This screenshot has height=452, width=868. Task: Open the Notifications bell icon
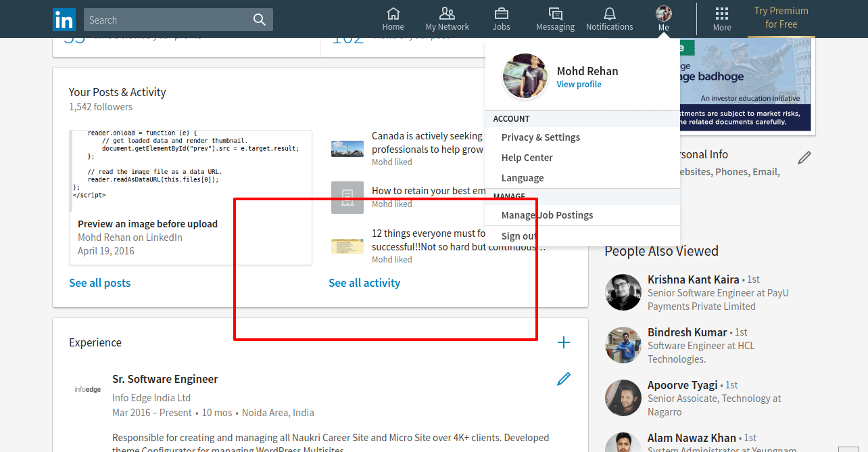pos(609,19)
